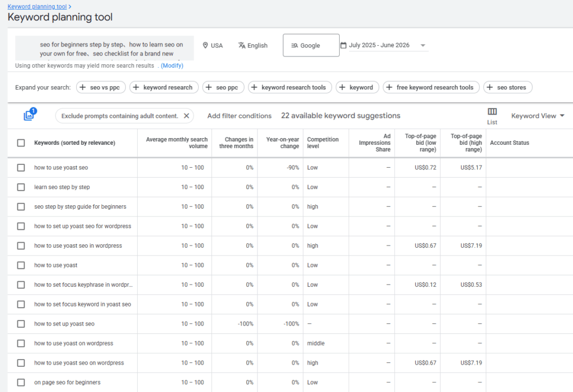Click the '22 available keyword suggestions' text
573x392 pixels.
[341, 116]
